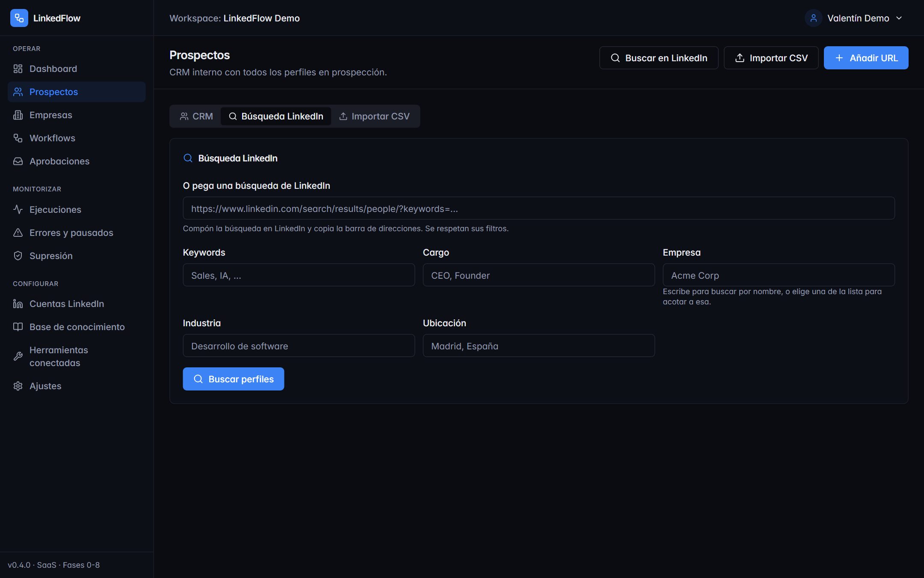Click the Buscar perfiles button

(x=234, y=379)
